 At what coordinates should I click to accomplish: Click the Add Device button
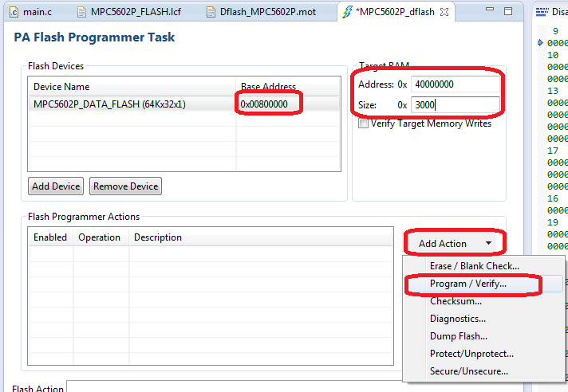(x=56, y=186)
